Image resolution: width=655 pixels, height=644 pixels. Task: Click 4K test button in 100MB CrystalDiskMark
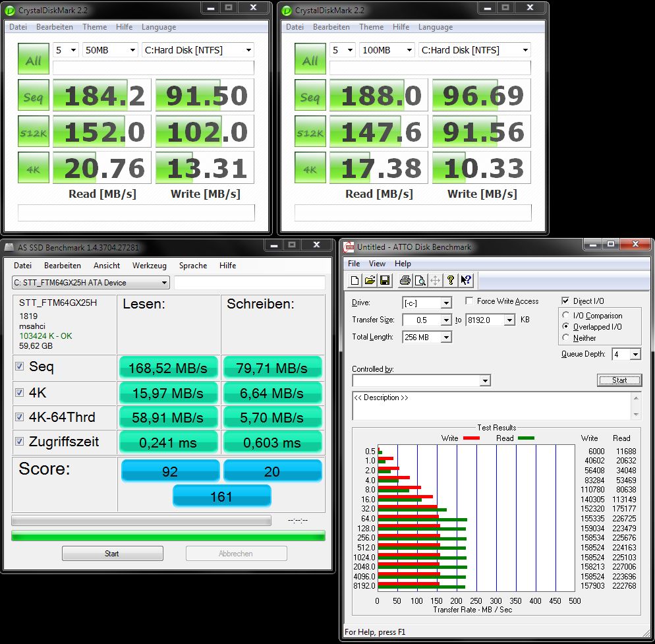coord(310,167)
